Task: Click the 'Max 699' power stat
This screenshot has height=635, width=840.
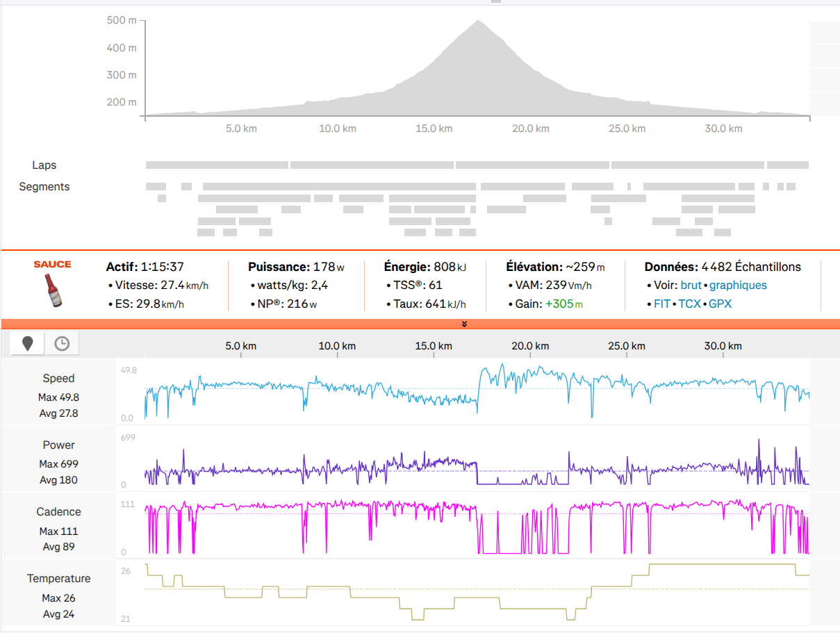Action: (58, 464)
